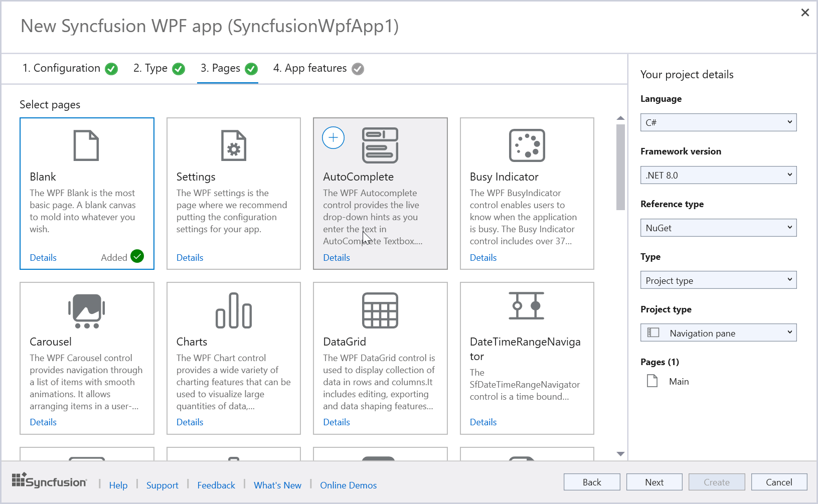
Task: Expand the Navigation pane project type dropdown
Action: [718, 333]
